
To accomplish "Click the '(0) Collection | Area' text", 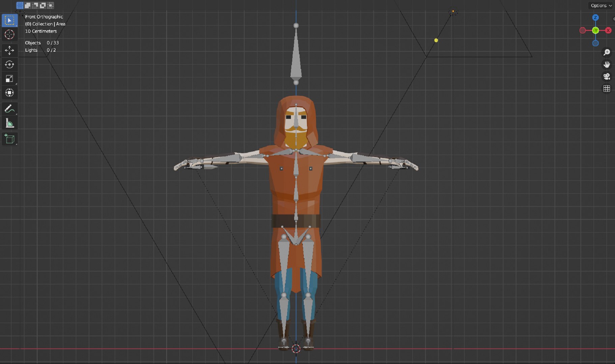I will tap(45, 24).
